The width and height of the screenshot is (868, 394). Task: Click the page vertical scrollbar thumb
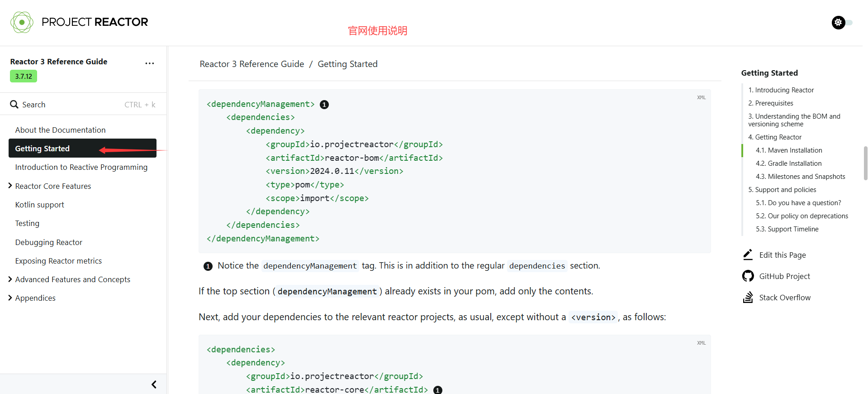point(865,163)
